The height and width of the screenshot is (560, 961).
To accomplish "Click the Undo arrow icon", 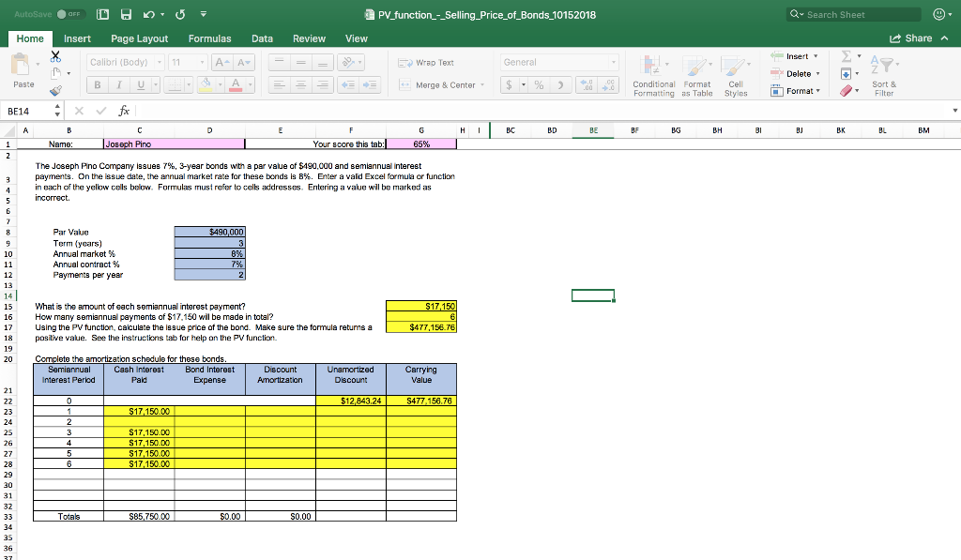I will tap(146, 15).
